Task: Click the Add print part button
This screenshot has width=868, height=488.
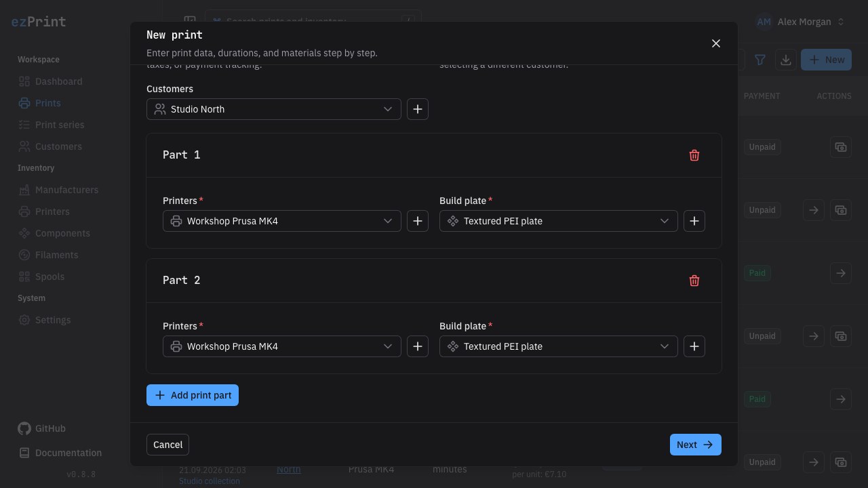Action: pos(193,395)
